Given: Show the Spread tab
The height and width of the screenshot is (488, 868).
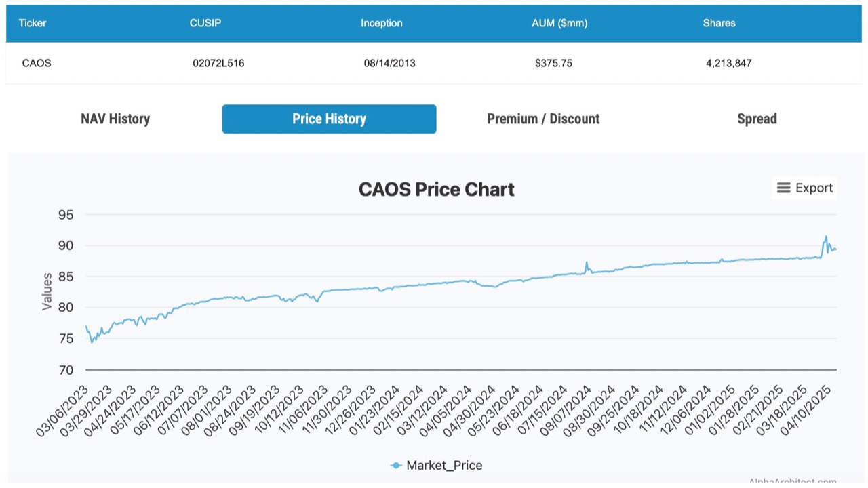Looking at the screenshot, I should pos(757,119).
